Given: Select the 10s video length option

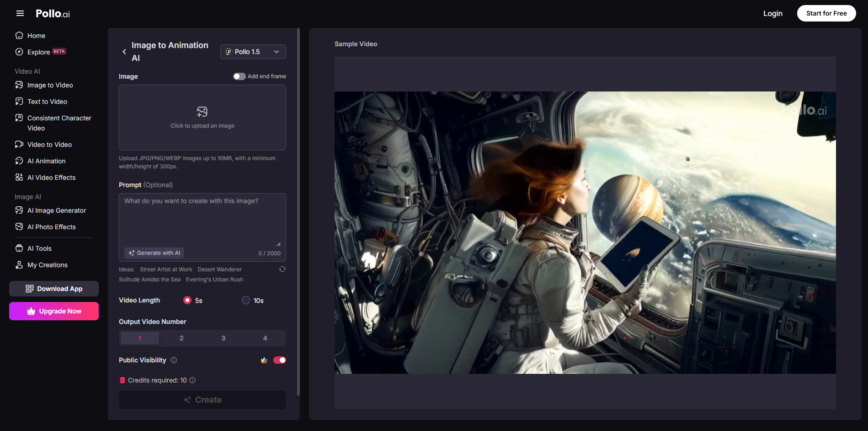Looking at the screenshot, I should 246,300.
